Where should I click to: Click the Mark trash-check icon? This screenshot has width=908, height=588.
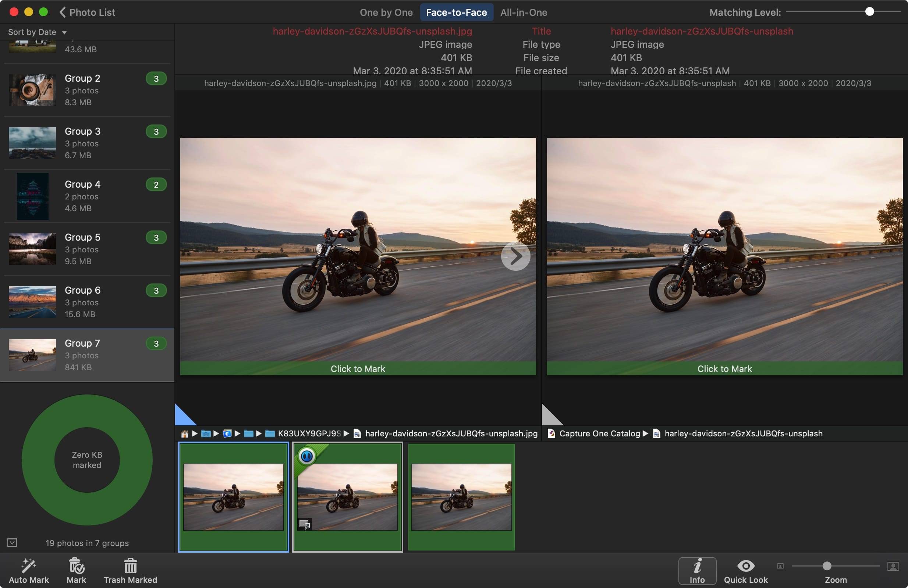click(x=76, y=566)
